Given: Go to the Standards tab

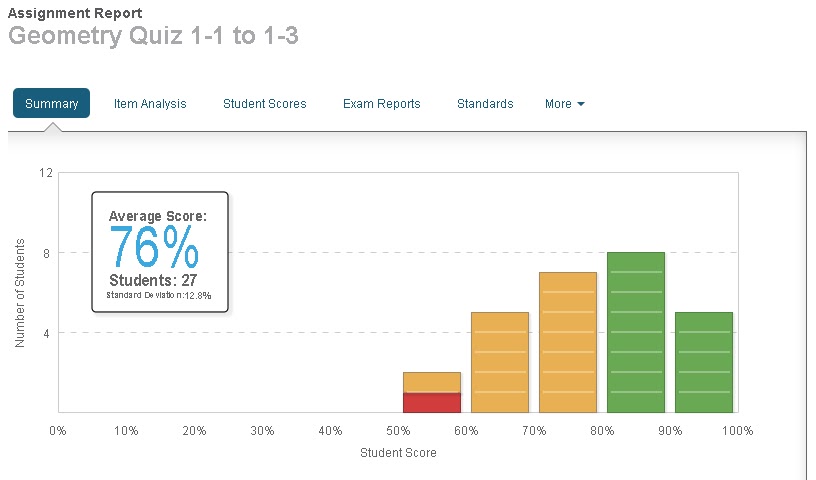Looking at the screenshot, I should point(485,104).
